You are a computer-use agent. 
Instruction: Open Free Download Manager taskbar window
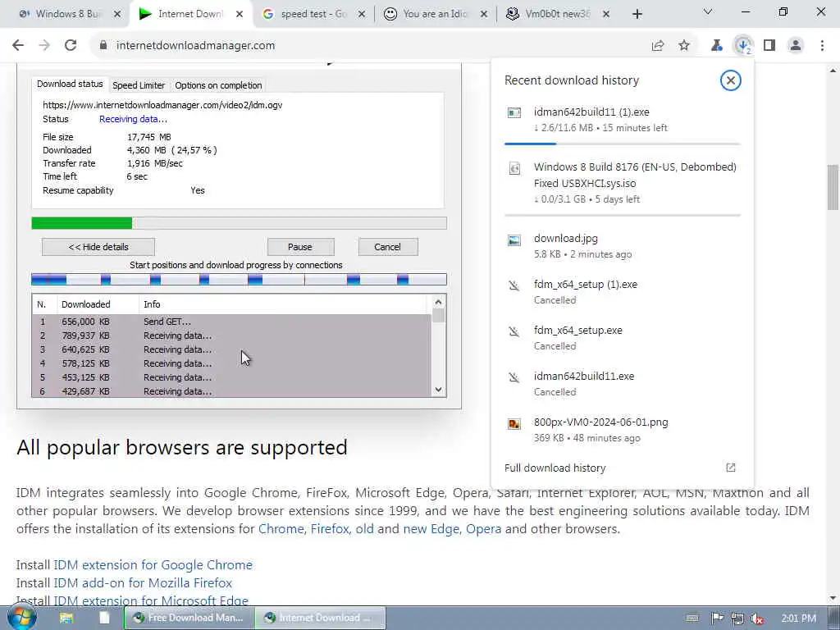189,618
